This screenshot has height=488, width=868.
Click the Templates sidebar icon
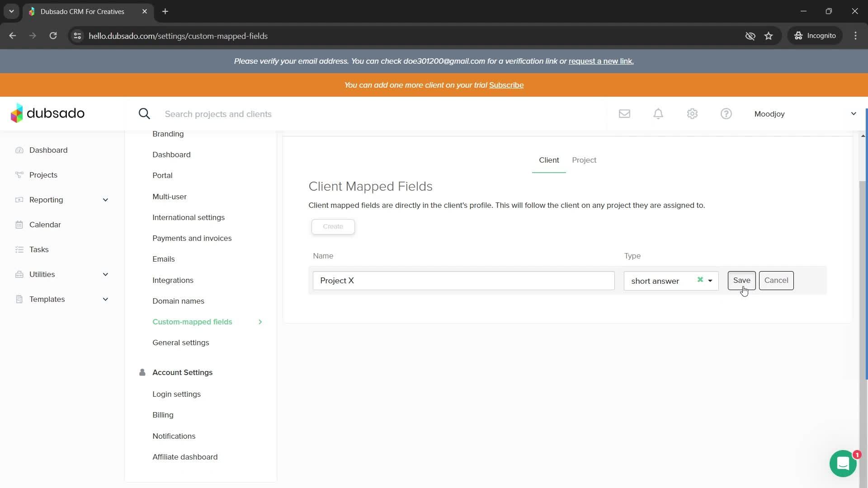point(19,299)
